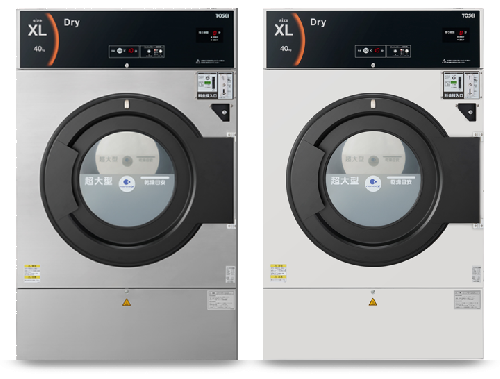Click the XL size badge on white dryer

click(284, 30)
